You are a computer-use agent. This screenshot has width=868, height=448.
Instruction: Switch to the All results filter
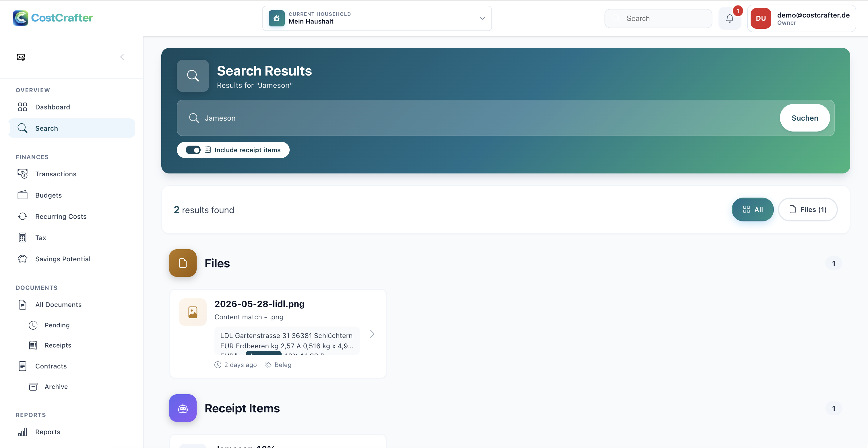[x=752, y=210]
